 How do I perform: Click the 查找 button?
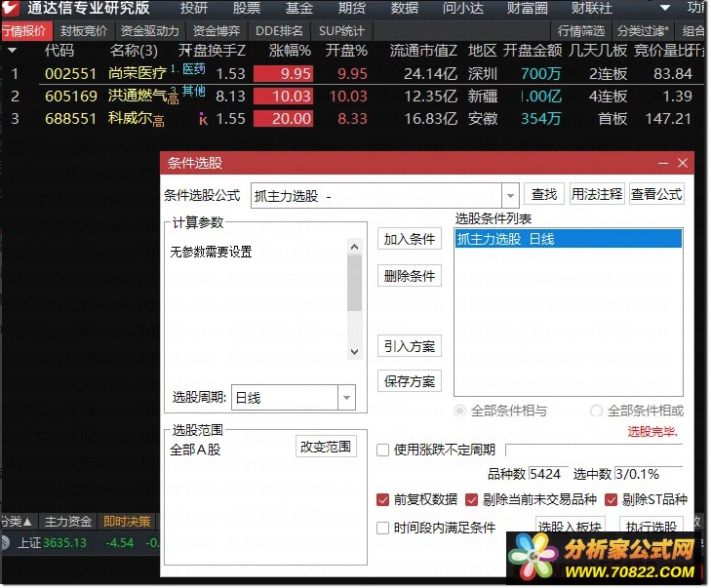(543, 194)
